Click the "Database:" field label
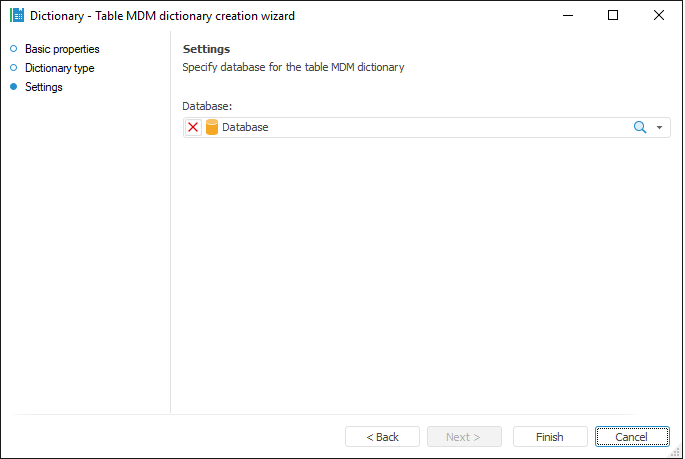This screenshot has width=685, height=459. click(207, 106)
